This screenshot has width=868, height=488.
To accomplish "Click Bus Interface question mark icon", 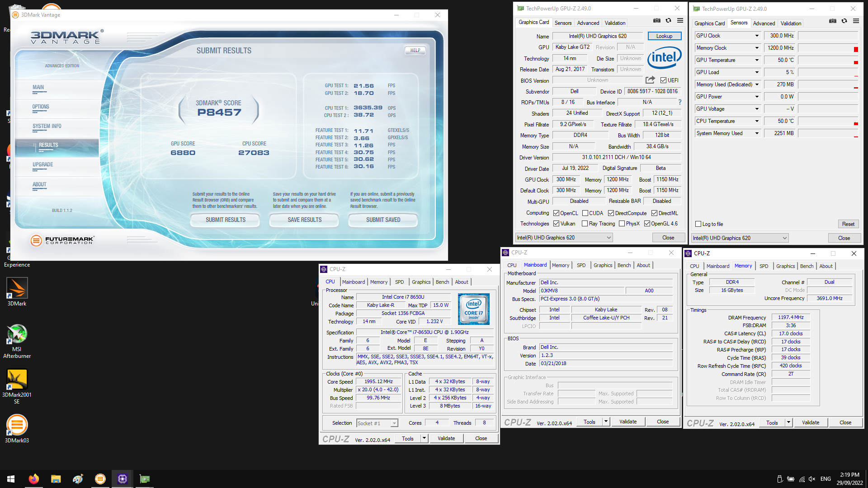I will (679, 102).
